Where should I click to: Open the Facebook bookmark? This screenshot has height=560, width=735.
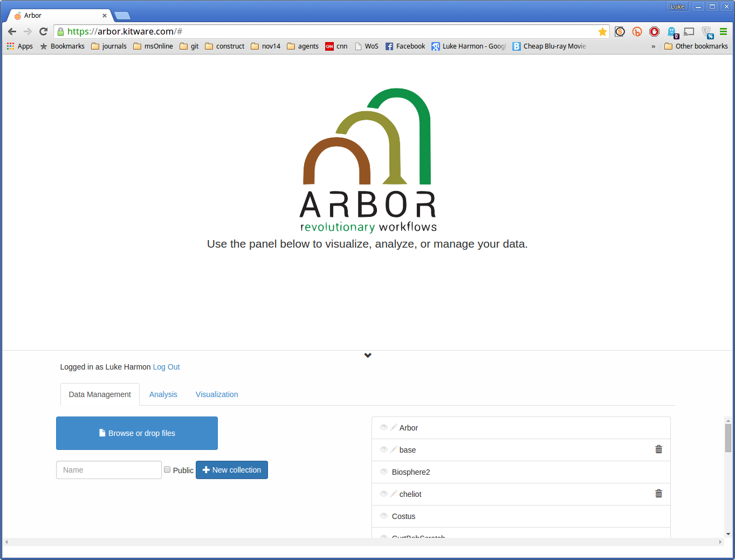(406, 46)
